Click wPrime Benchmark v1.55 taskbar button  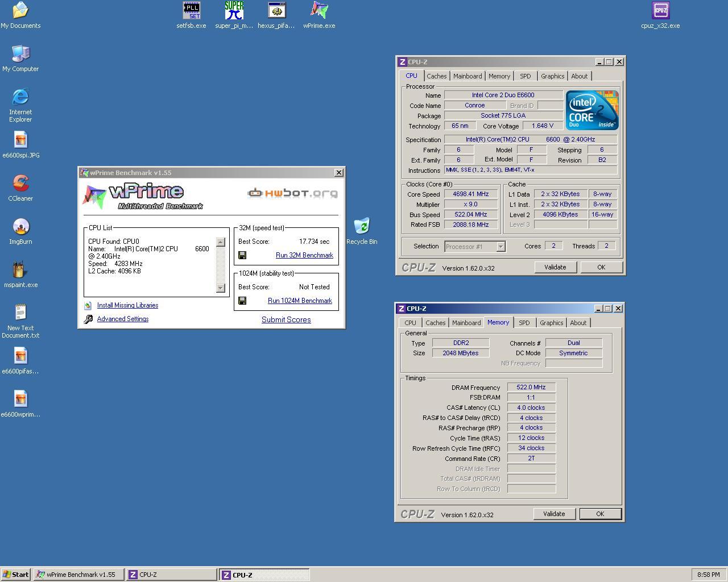[79, 575]
